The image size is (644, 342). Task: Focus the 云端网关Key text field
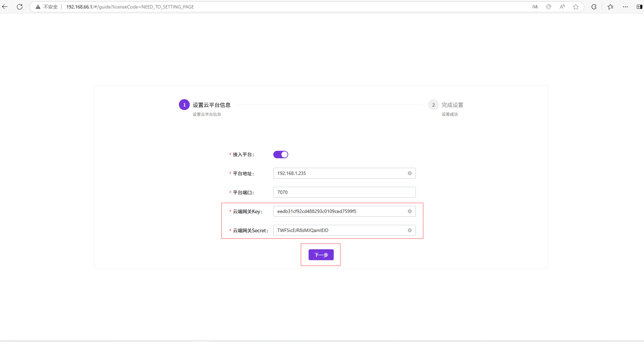339,211
